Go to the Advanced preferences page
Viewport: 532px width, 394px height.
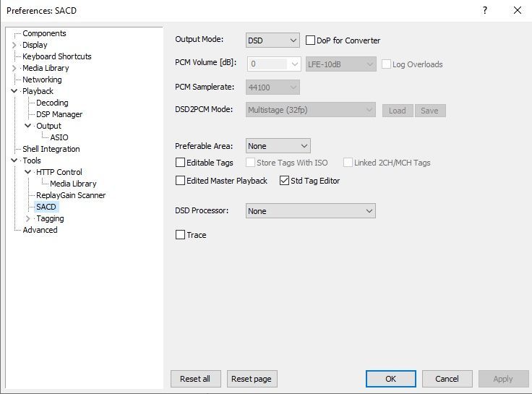(40, 230)
